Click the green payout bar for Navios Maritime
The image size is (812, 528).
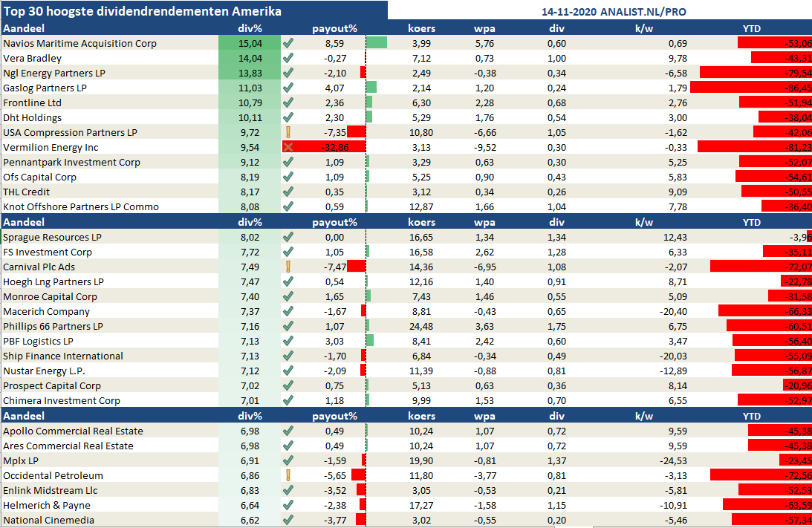tap(377, 43)
